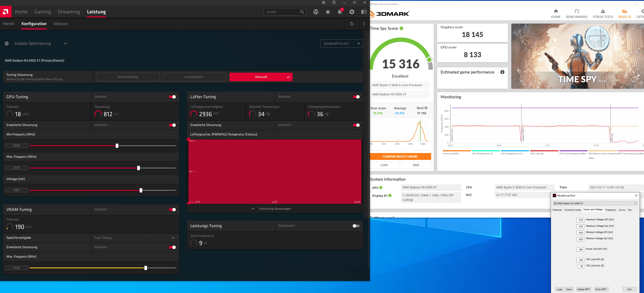Click the AMD logo icon
This screenshot has width=644, height=293.
(x=6, y=12)
